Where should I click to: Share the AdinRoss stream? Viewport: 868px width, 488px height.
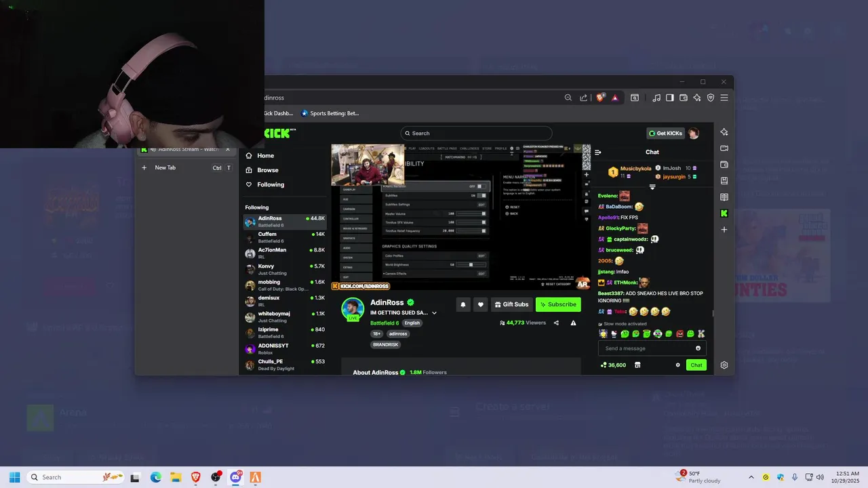click(x=556, y=323)
